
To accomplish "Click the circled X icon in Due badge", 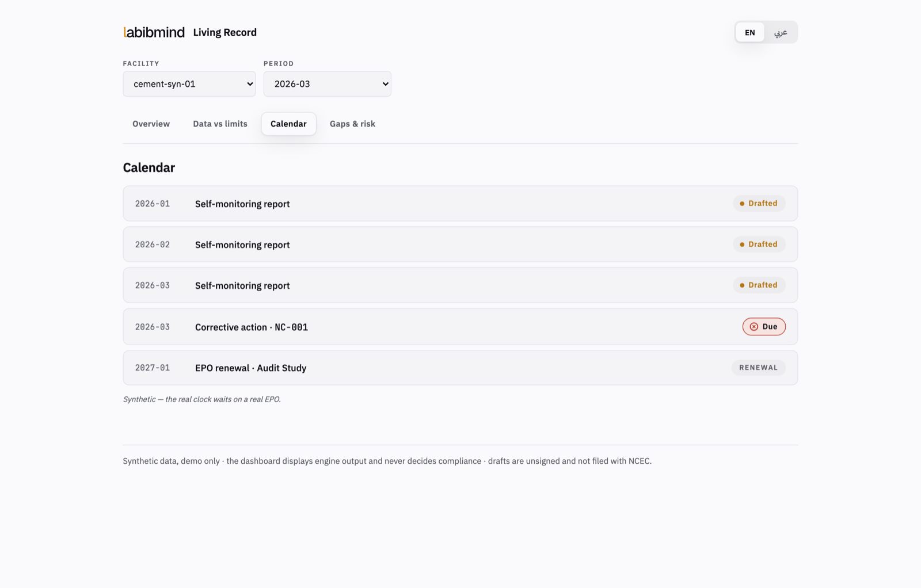I will pyautogui.click(x=754, y=327).
